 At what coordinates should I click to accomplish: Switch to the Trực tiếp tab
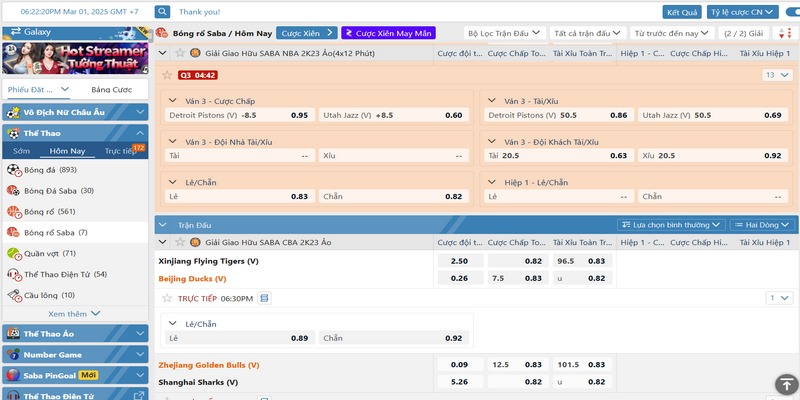coord(121,151)
